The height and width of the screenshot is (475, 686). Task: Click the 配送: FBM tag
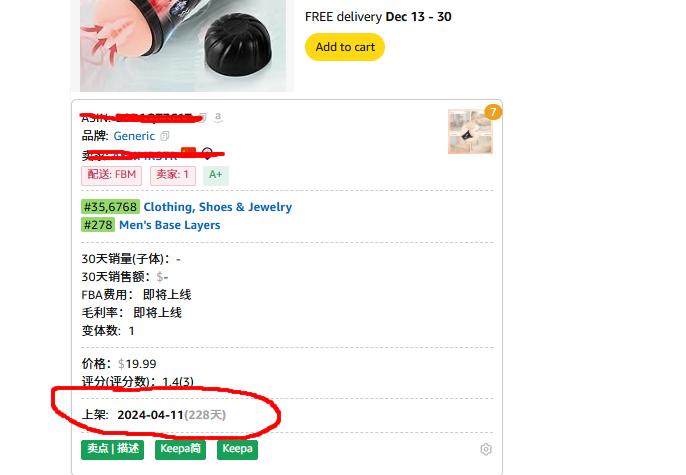click(112, 175)
